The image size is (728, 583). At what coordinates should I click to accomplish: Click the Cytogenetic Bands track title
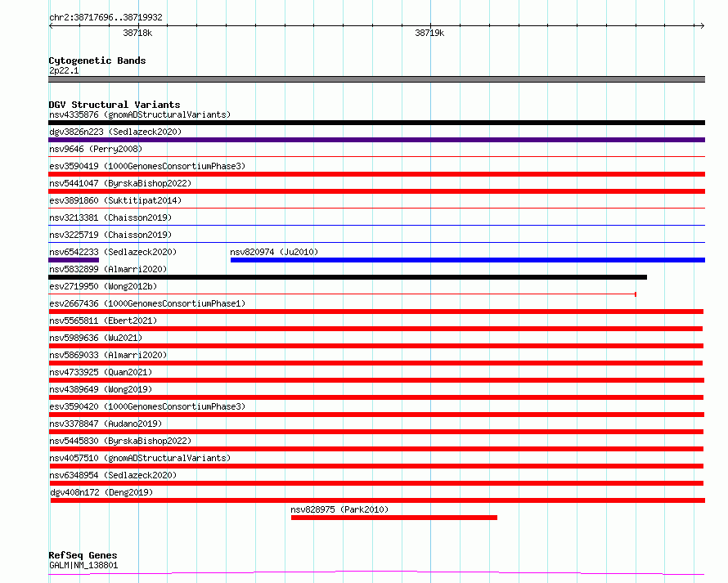(97, 61)
